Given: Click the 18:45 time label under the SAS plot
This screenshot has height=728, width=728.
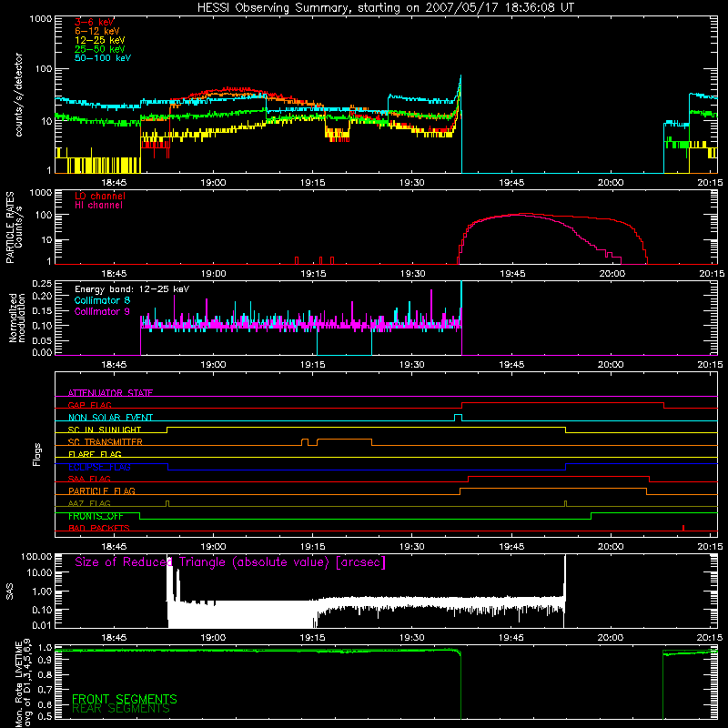Looking at the screenshot, I should coord(114,638).
